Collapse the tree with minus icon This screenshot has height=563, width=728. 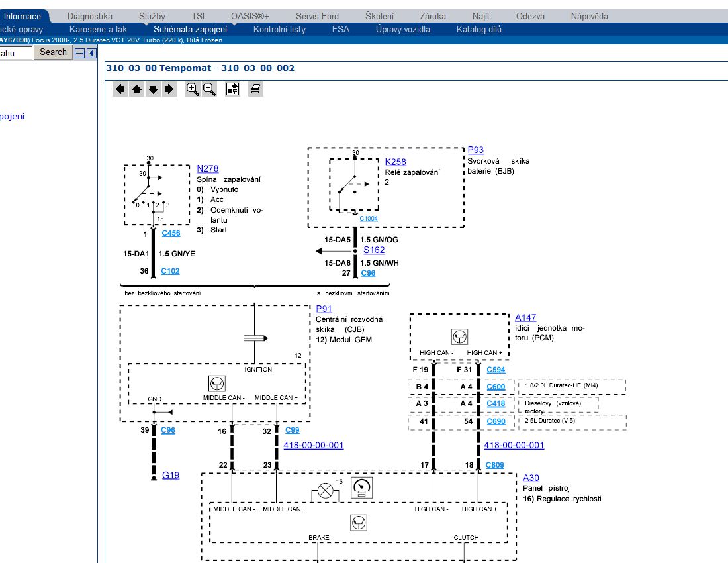click(80, 53)
